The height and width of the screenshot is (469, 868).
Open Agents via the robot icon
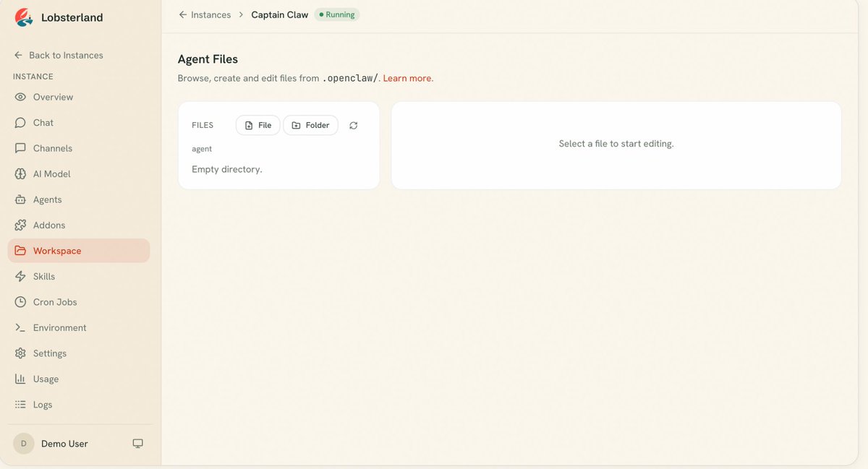pos(20,199)
